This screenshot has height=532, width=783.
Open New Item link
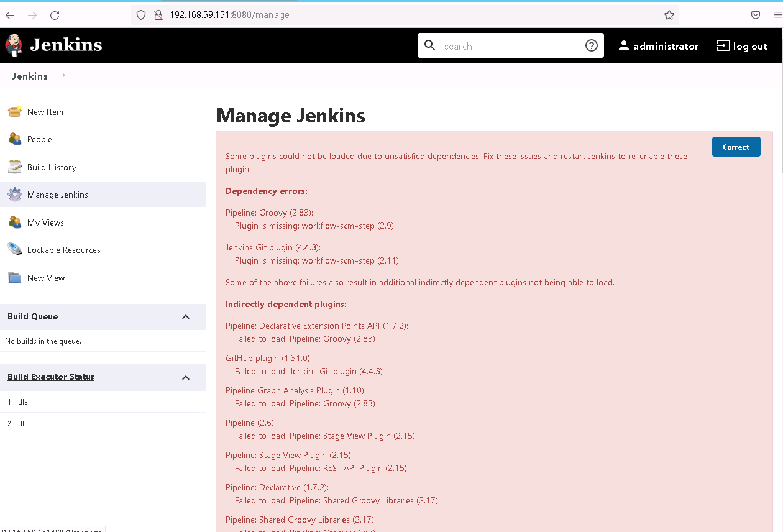(45, 112)
